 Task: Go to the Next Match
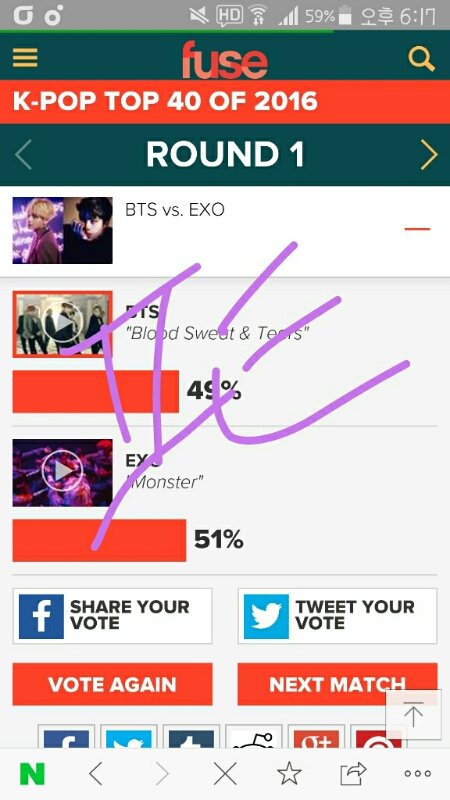337,684
